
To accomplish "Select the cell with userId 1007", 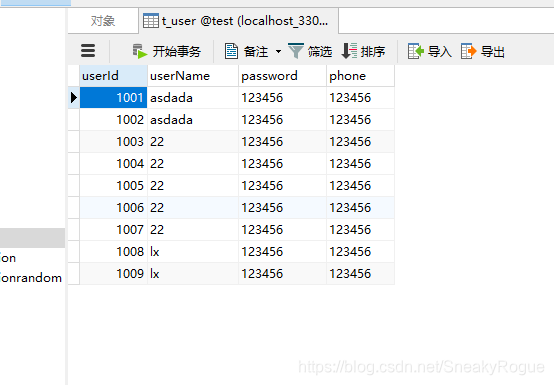I will 113,230.
